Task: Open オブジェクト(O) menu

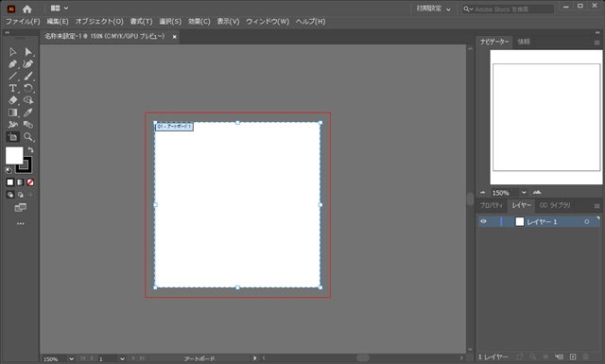Action: coord(99,22)
